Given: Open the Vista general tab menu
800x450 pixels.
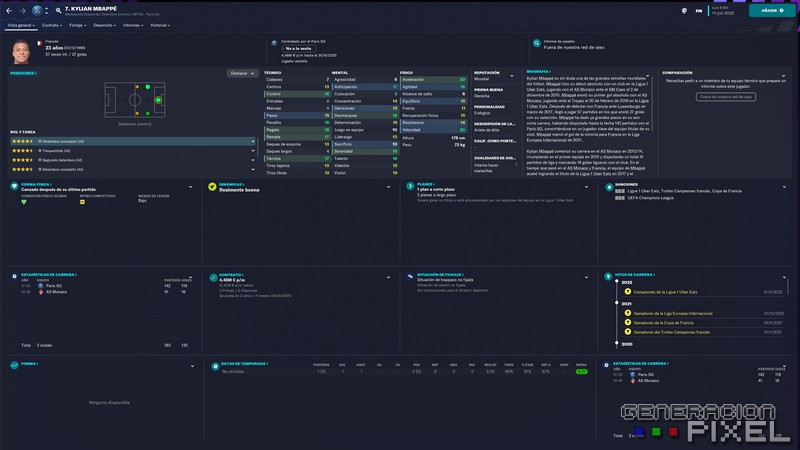Looking at the screenshot, I should click(21, 25).
